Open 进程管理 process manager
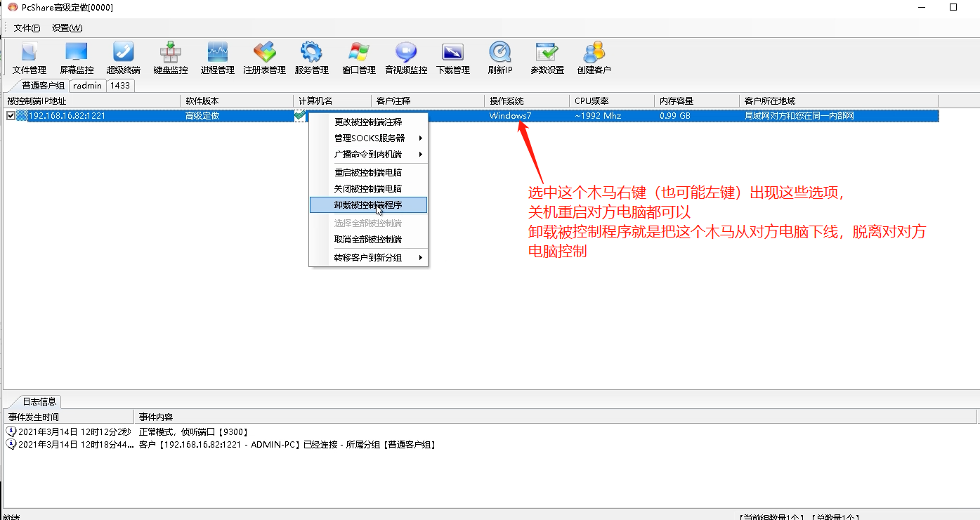 [x=217, y=58]
